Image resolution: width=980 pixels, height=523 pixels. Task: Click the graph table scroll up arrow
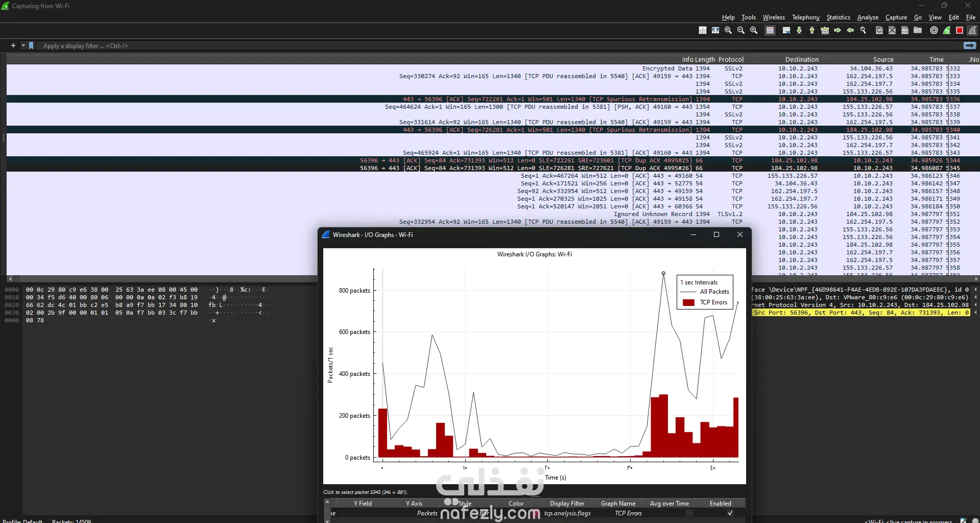[x=327, y=502]
